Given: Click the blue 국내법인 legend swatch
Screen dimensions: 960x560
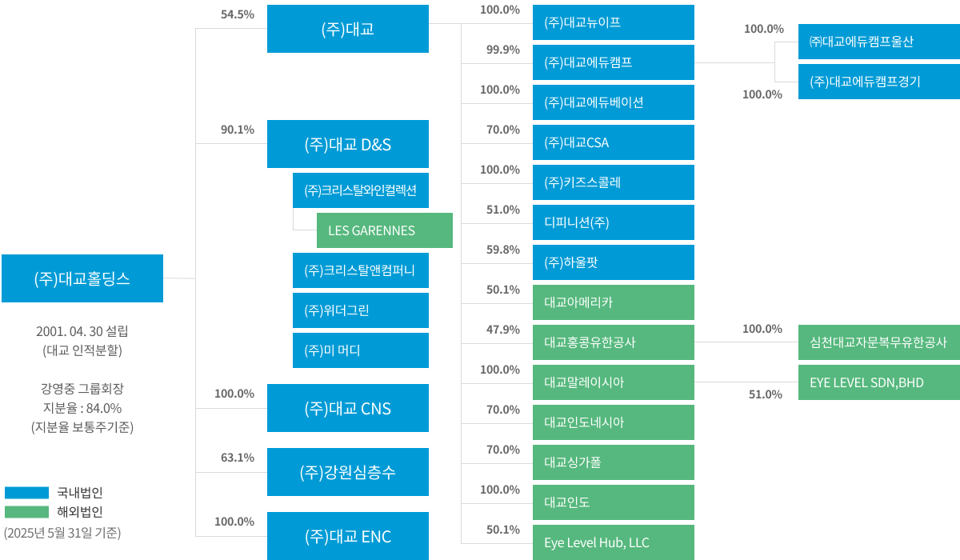Looking at the screenshot, I should pyautogui.click(x=26, y=493).
